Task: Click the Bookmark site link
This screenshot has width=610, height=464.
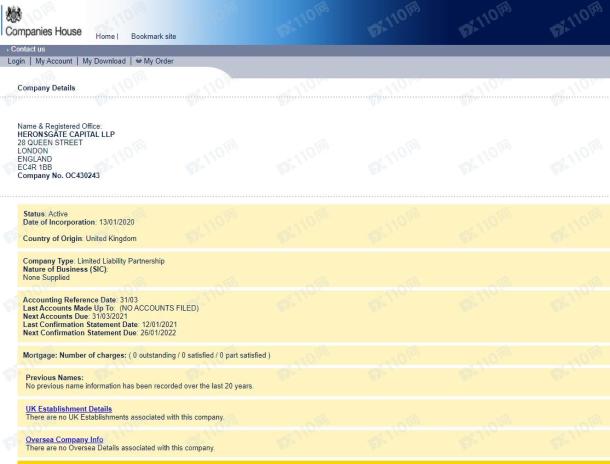Action: point(154,36)
